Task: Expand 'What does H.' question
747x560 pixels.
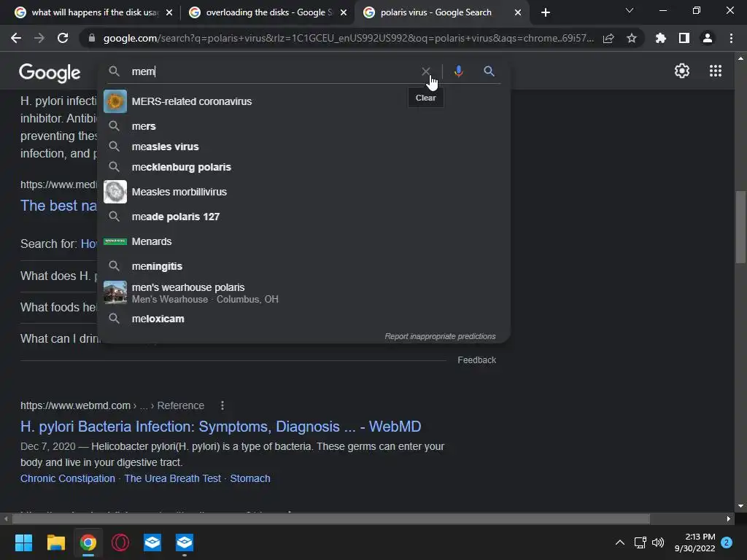Action: pyautogui.click(x=58, y=276)
